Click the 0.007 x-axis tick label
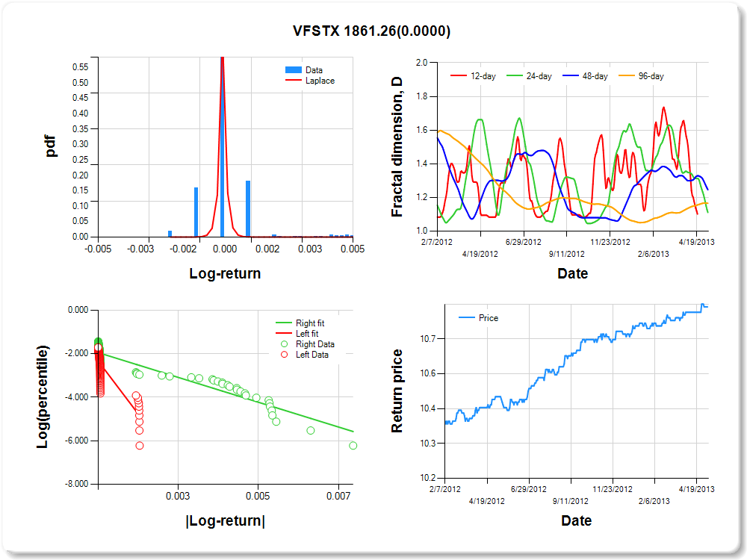747x560 pixels. point(338,497)
